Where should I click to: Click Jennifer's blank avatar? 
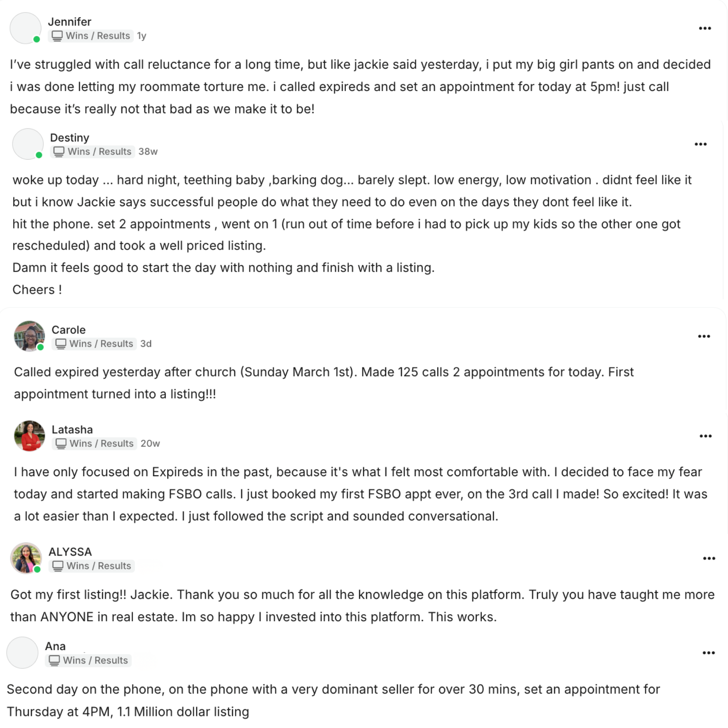25,28
